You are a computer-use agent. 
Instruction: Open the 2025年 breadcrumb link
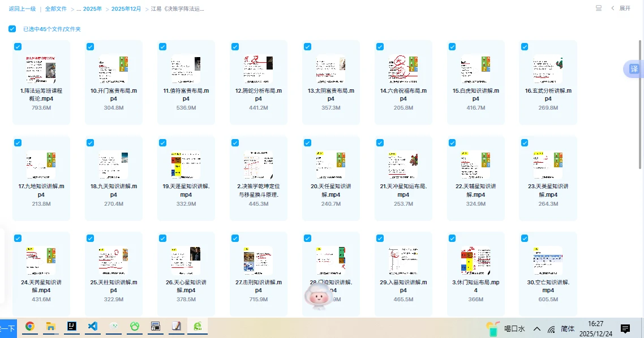92,9
